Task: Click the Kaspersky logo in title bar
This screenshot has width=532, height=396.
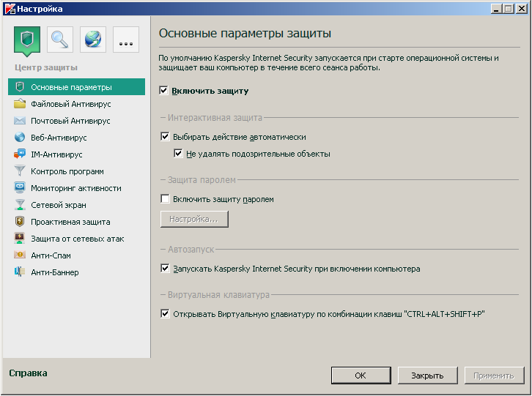Action: [10, 9]
